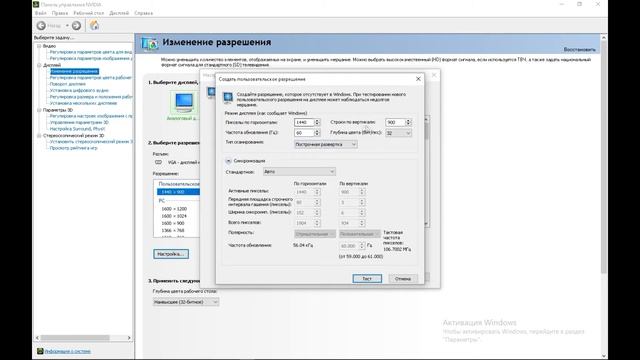The height and width of the screenshot is (360, 640).
Task: Click the horizontal pixels field with 1440
Action: click(304, 122)
